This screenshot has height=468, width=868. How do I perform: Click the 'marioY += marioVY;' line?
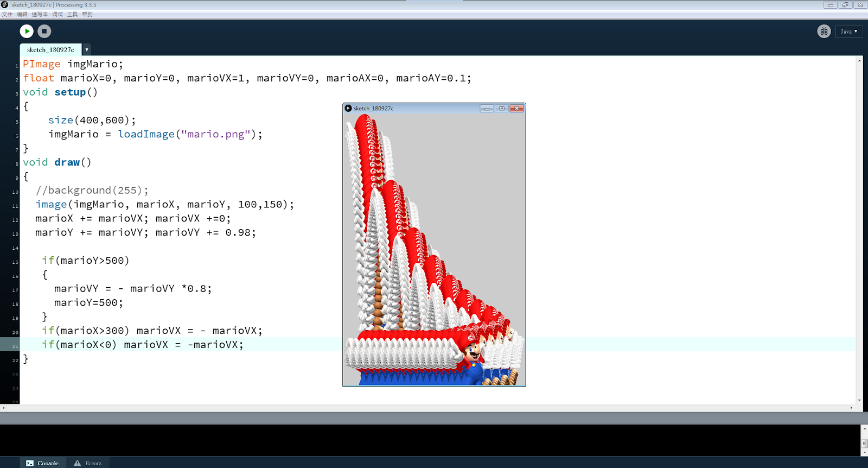point(145,232)
